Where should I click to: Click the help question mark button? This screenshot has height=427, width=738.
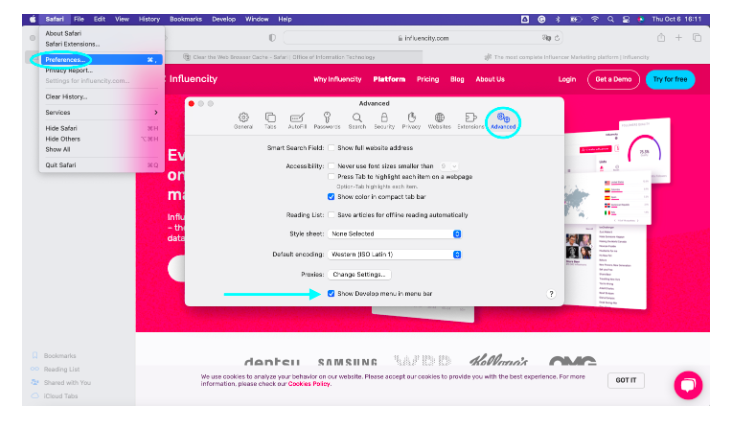551,294
